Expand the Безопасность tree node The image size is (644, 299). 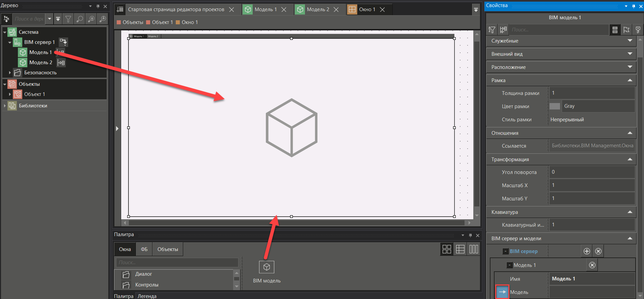(x=10, y=73)
